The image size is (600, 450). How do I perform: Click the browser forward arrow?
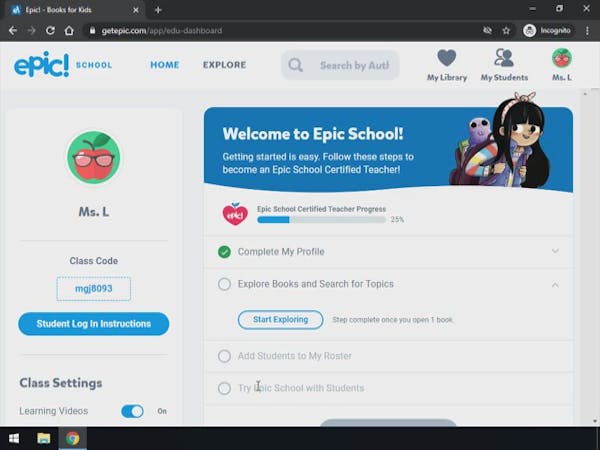tap(31, 31)
